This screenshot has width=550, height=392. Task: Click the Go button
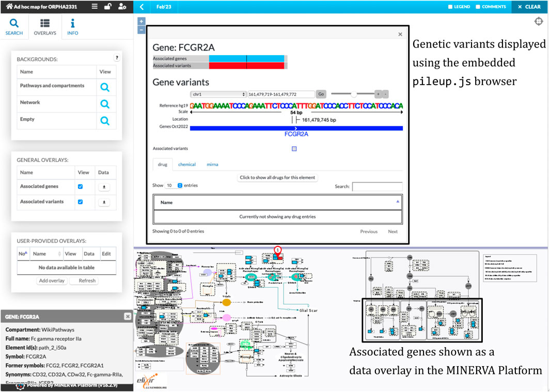pos(321,94)
